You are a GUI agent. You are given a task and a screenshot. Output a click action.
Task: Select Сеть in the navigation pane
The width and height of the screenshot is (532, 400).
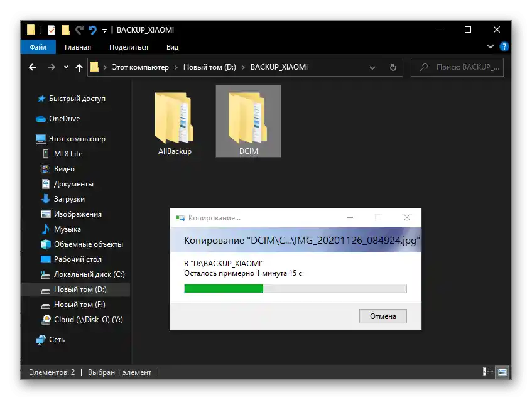click(57, 340)
